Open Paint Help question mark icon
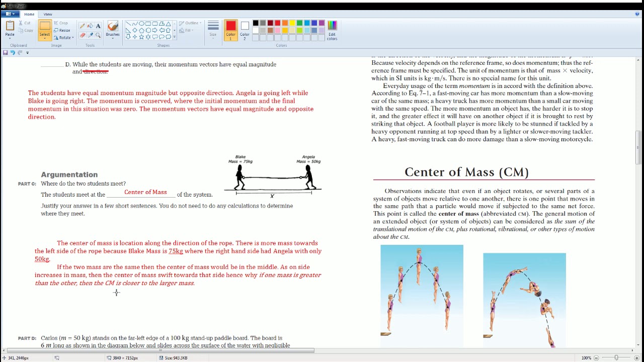 tap(637, 14)
